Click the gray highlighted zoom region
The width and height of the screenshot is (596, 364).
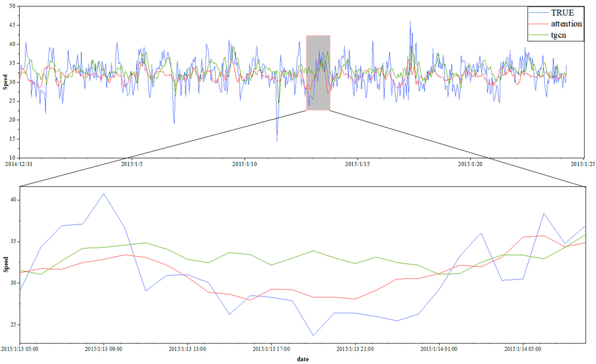[x=318, y=73]
